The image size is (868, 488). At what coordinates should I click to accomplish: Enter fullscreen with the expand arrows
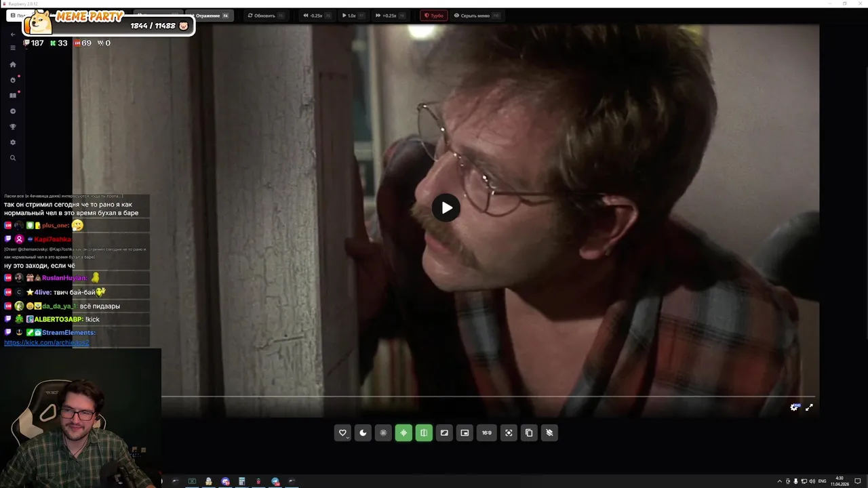[x=809, y=407]
